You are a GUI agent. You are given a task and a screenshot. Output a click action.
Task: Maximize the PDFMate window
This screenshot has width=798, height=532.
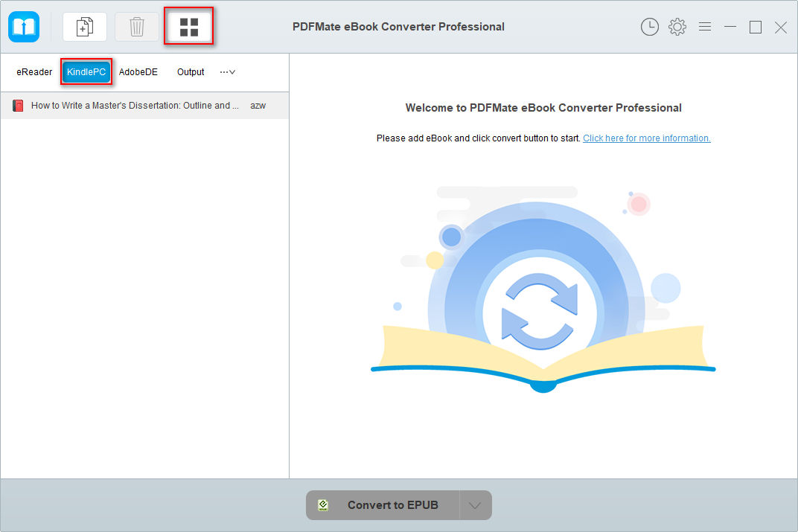(x=756, y=27)
